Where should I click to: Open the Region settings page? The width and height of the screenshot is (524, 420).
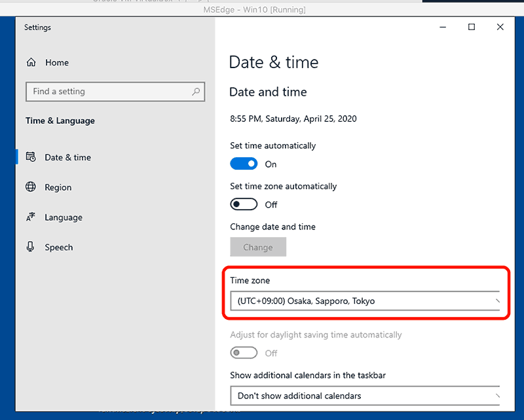(x=58, y=187)
